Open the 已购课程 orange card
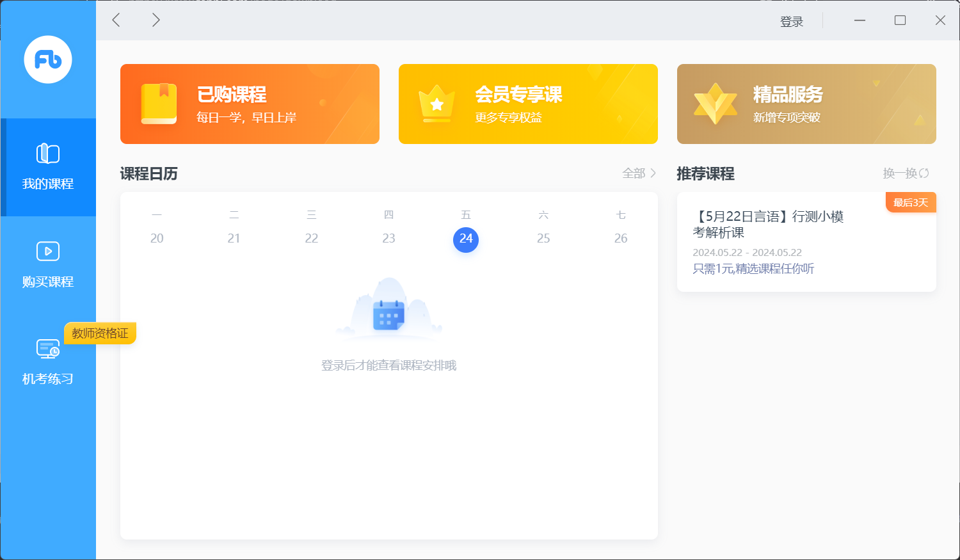The height and width of the screenshot is (560, 960). click(x=250, y=104)
